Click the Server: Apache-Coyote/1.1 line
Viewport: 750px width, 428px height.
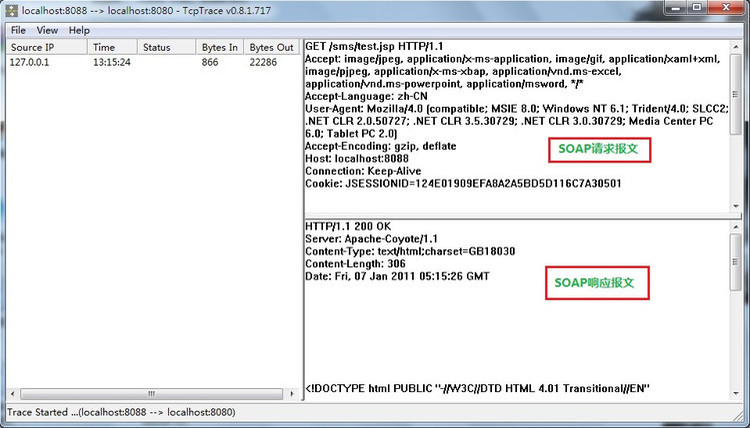click(x=371, y=239)
